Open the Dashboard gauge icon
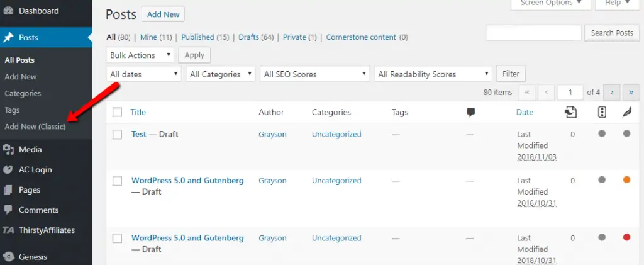 click(x=8, y=11)
